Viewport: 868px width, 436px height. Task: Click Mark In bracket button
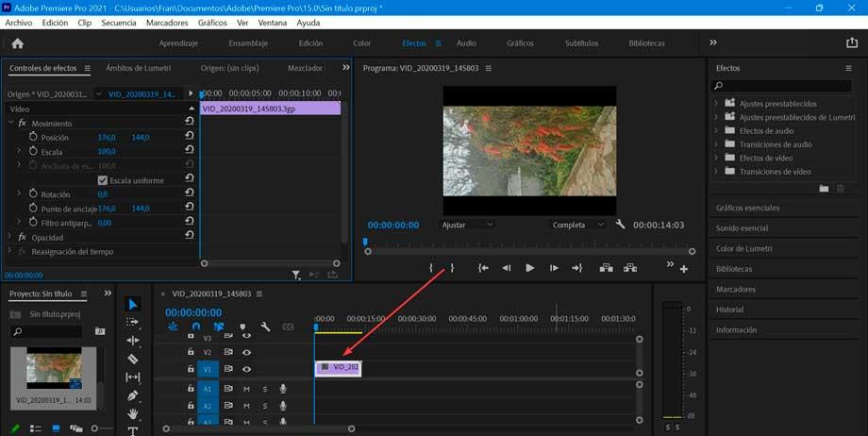(430, 268)
